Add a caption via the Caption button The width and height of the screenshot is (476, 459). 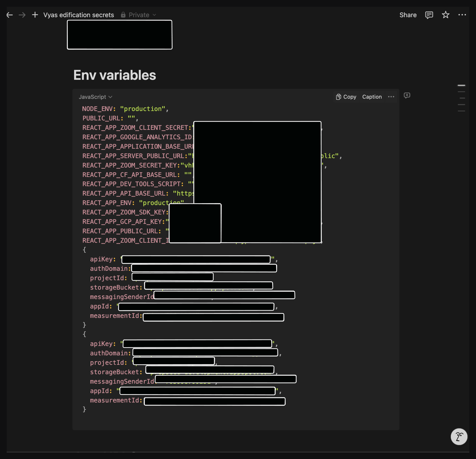pyautogui.click(x=372, y=97)
